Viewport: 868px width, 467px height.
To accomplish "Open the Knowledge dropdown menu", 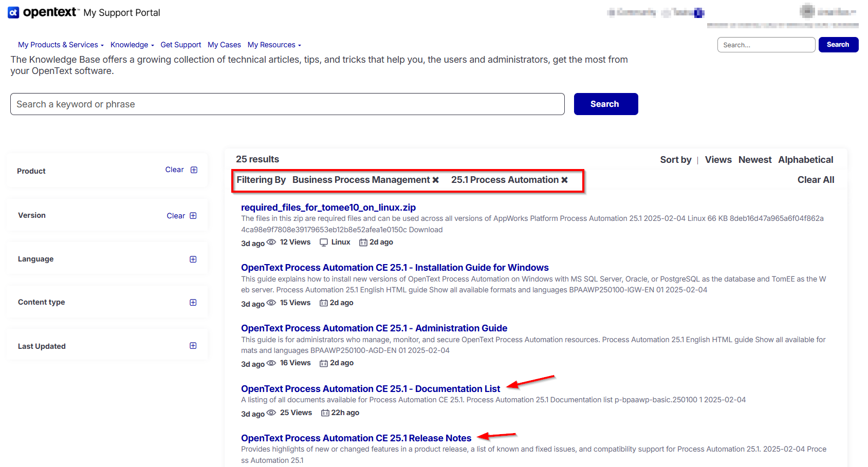I will click(x=132, y=45).
